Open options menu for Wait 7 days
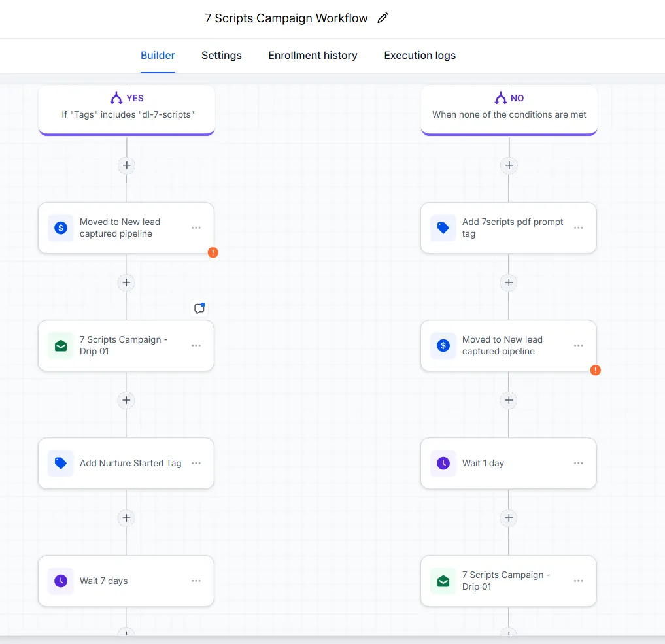The width and height of the screenshot is (665, 644). [196, 581]
